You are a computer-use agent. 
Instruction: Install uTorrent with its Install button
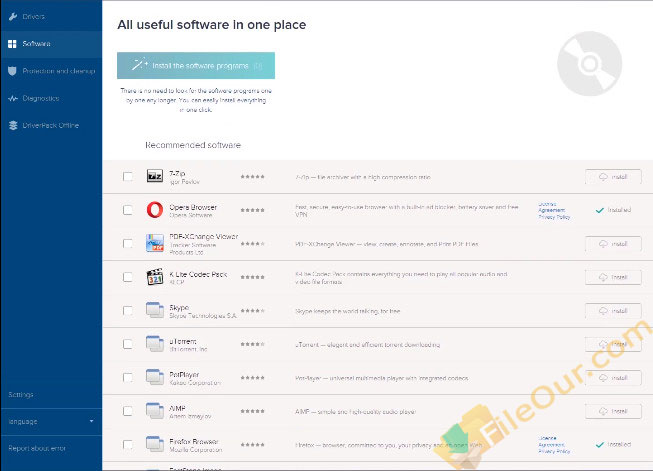[613, 344]
